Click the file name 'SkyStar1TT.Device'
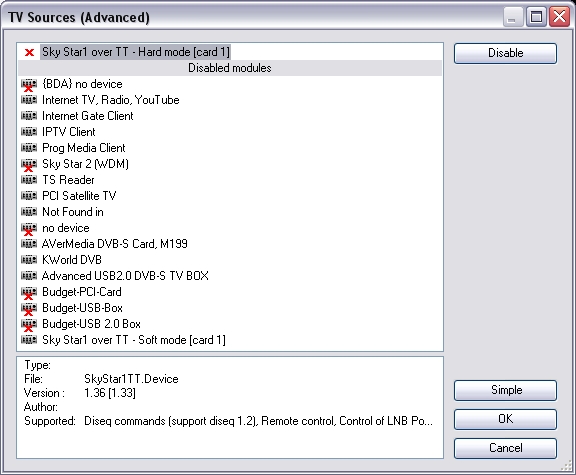Image resolution: width=576 pixels, height=475 pixels. click(131, 379)
